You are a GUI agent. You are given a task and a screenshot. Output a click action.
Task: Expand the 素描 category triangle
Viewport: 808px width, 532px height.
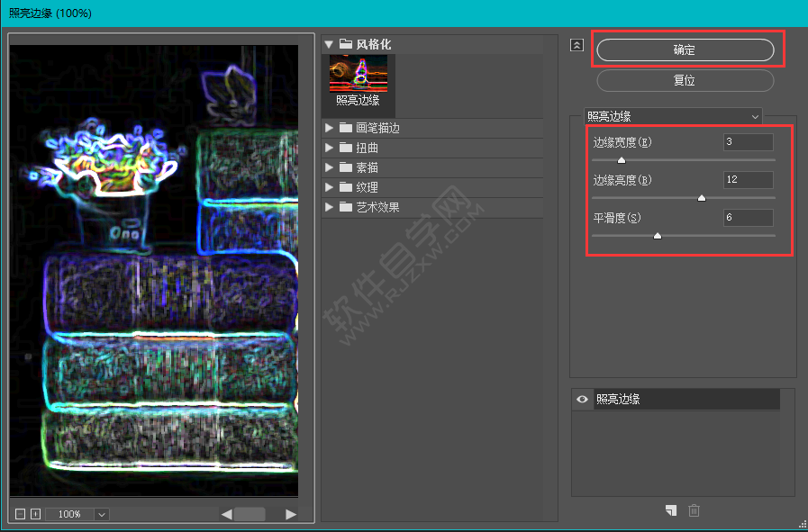(x=329, y=168)
